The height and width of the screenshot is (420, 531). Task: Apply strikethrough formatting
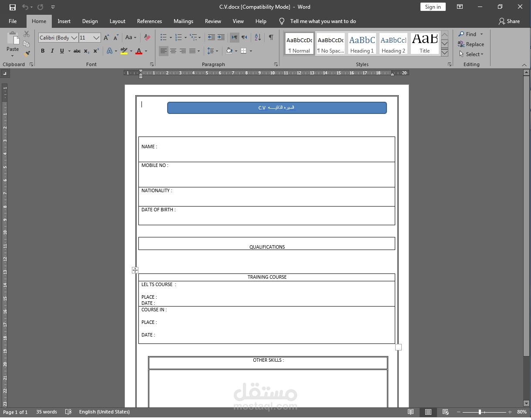click(x=77, y=51)
